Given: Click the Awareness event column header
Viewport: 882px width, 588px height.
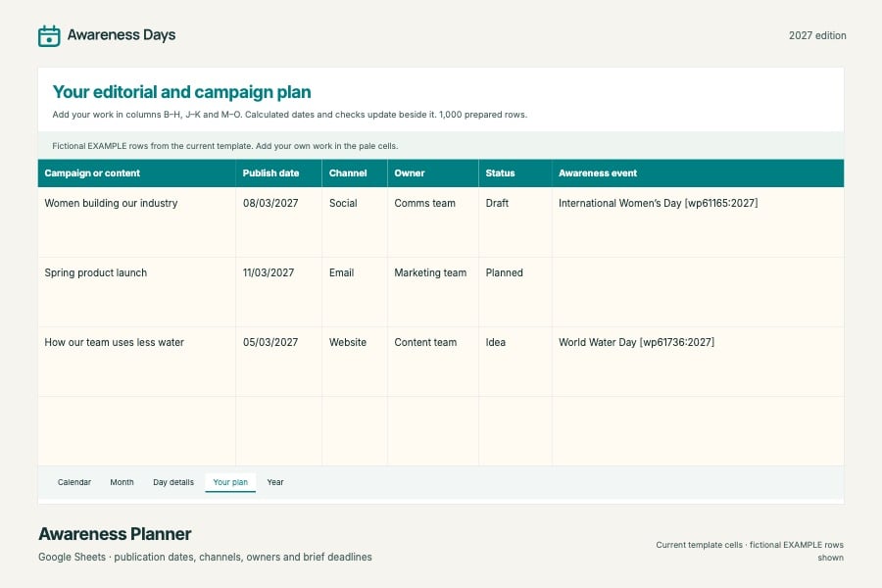Looking at the screenshot, I should click(x=698, y=173).
